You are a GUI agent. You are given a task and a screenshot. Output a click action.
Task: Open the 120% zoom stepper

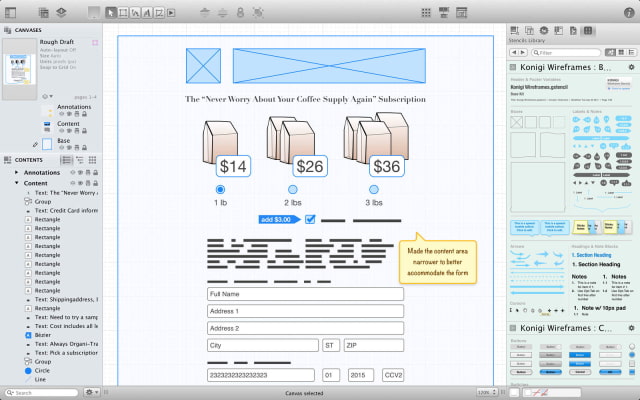[x=487, y=392]
